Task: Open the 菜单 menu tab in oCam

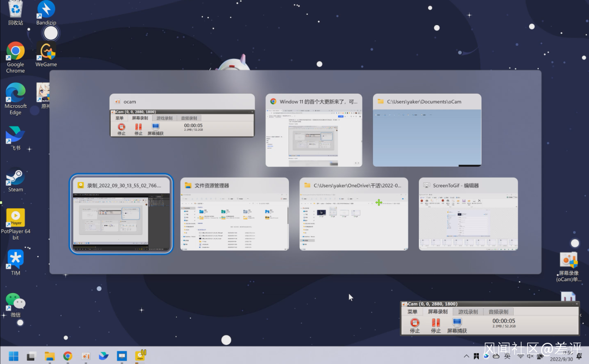Action: 412,312
